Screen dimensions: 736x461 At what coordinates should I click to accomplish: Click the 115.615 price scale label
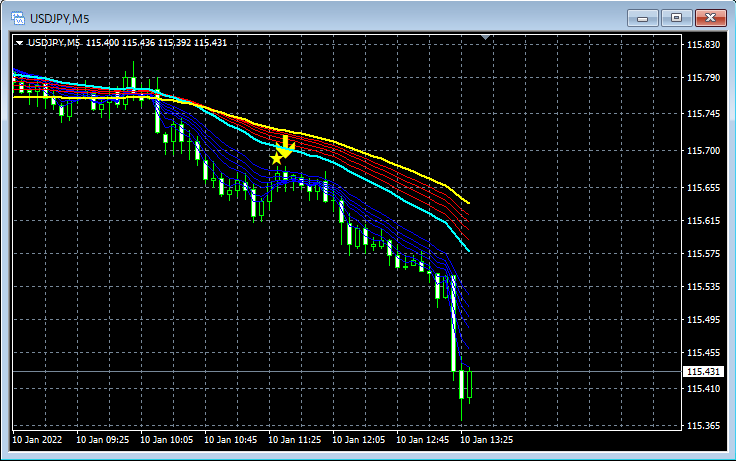pyautogui.click(x=703, y=220)
